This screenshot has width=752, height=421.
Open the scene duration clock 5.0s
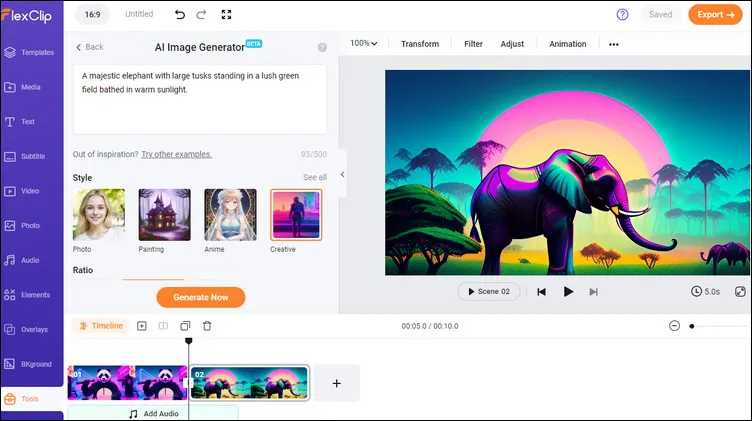(705, 292)
